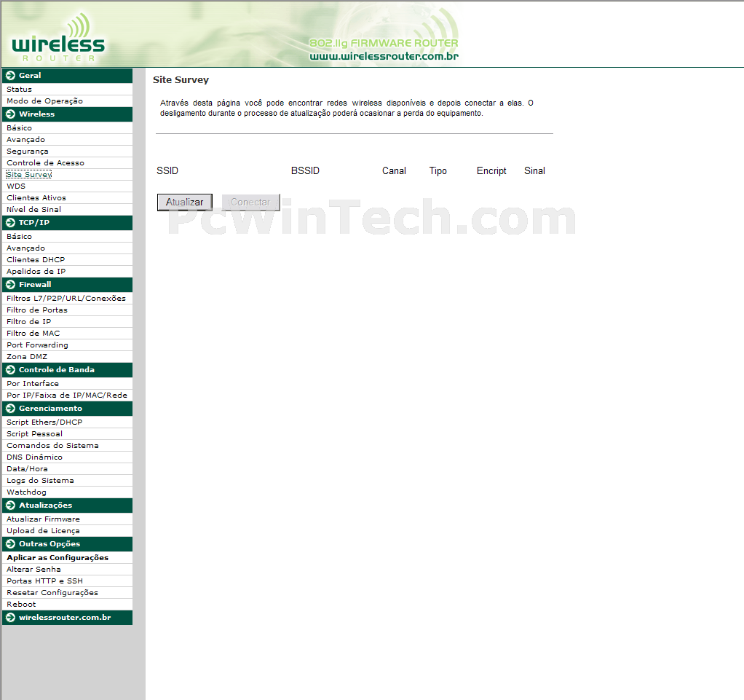Open Apelidos de IP

pos(36,272)
